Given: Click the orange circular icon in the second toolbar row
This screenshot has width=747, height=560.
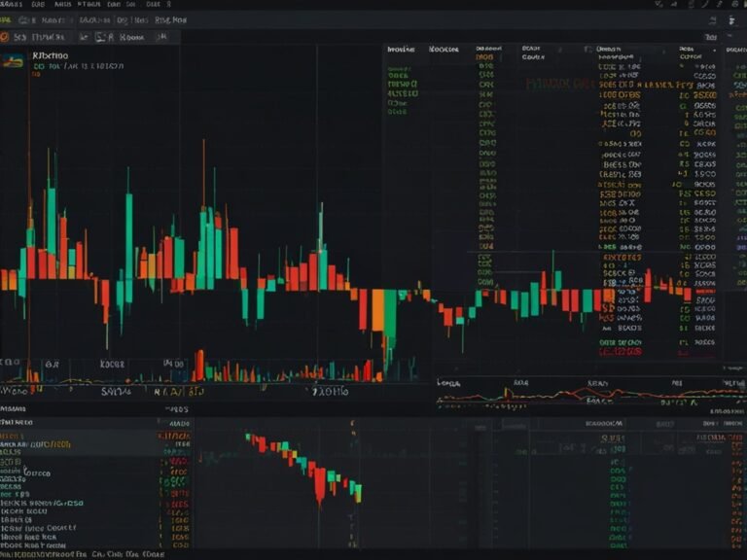Looking at the screenshot, I should (7, 37).
